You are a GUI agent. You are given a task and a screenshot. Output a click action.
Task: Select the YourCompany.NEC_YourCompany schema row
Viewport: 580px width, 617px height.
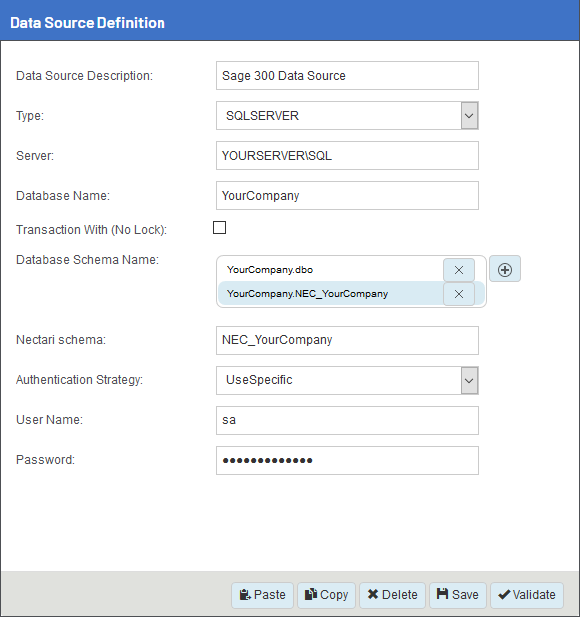click(x=331, y=294)
